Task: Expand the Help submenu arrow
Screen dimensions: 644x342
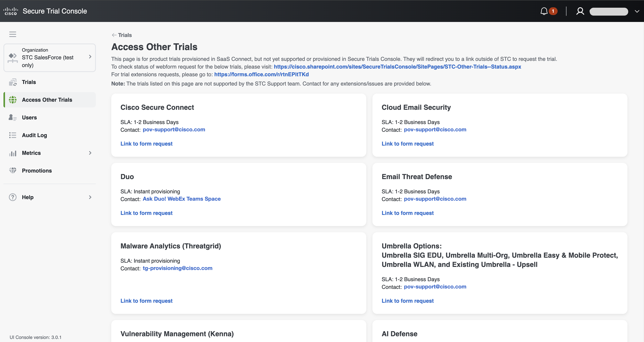Action: point(90,197)
